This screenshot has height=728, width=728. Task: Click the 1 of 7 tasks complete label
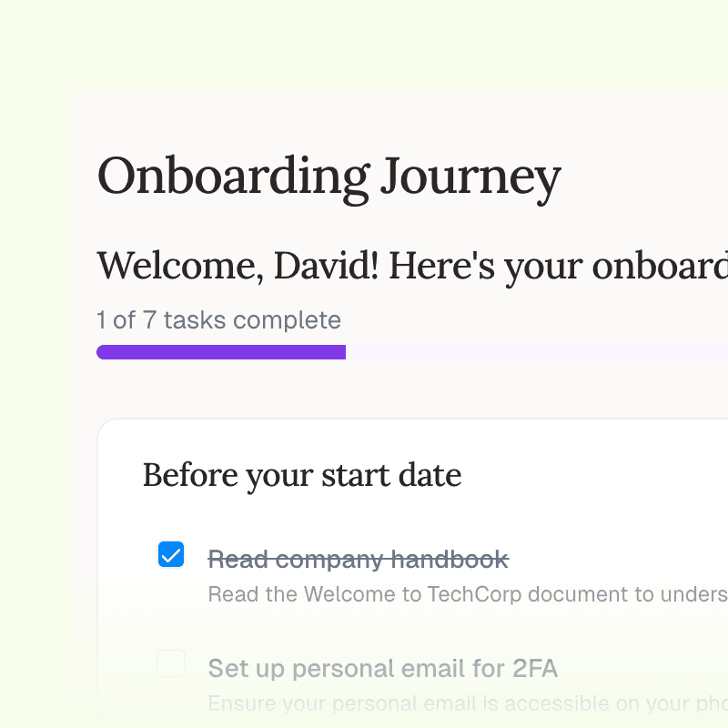[218, 320]
